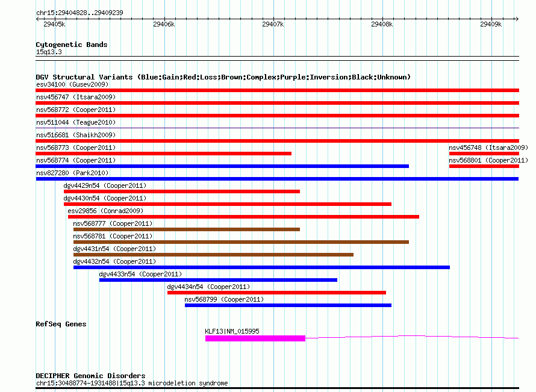This screenshot has width=536, height=392.
Task: Click the thin purple nsv511044 inversion line
Action: click(277, 128)
